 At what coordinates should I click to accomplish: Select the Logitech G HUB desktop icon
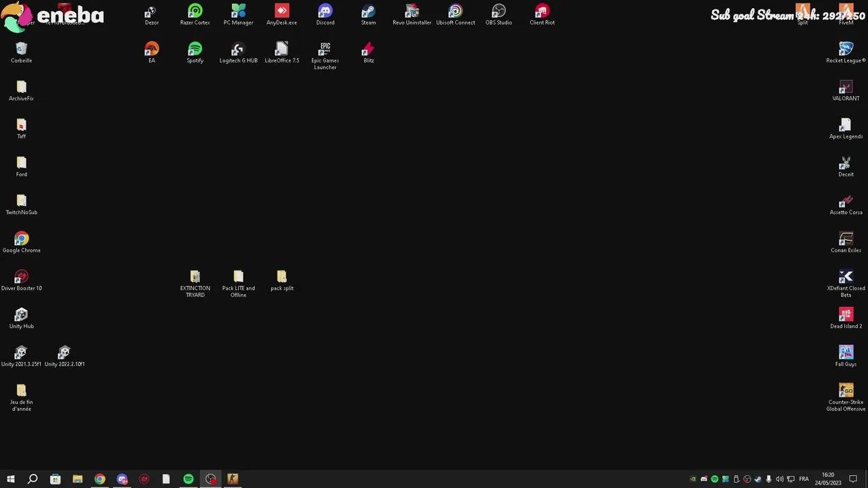click(x=238, y=50)
